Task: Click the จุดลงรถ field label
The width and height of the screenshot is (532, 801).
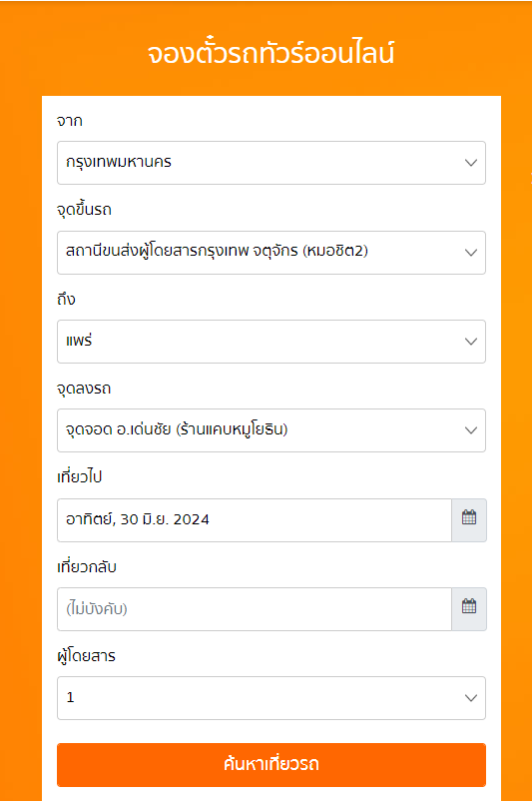Action: coord(84,389)
